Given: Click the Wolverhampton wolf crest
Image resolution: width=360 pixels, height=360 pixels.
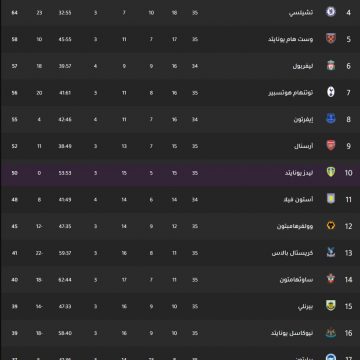Looking at the screenshot, I should (x=330, y=226).
